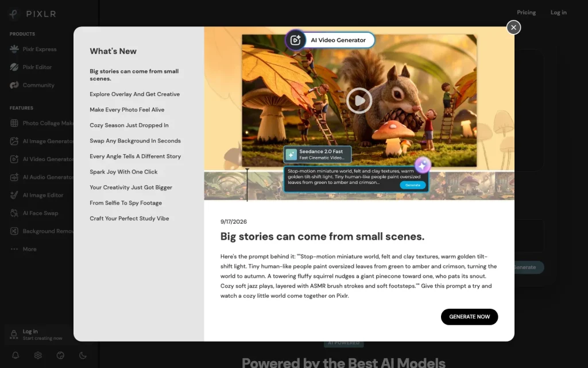Click the small Generate button in preview
The height and width of the screenshot is (368, 588).
tap(412, 185)
